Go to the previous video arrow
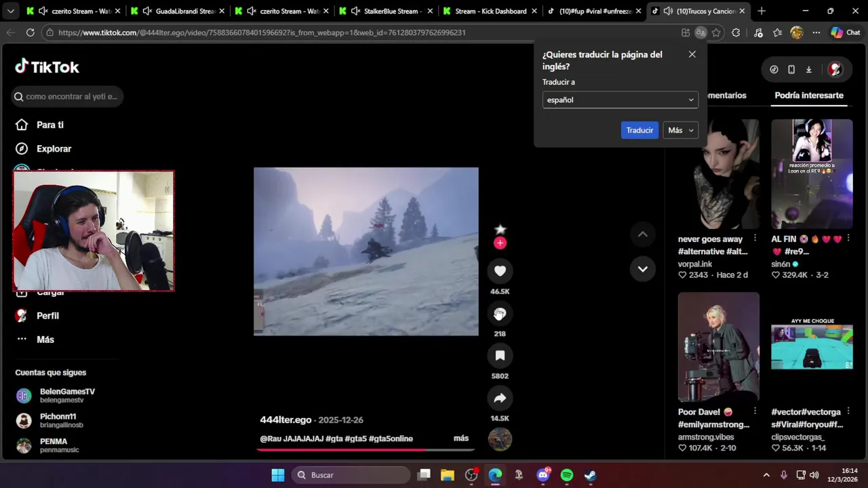Viewport: 868px width, 488px height. point(642,235)
